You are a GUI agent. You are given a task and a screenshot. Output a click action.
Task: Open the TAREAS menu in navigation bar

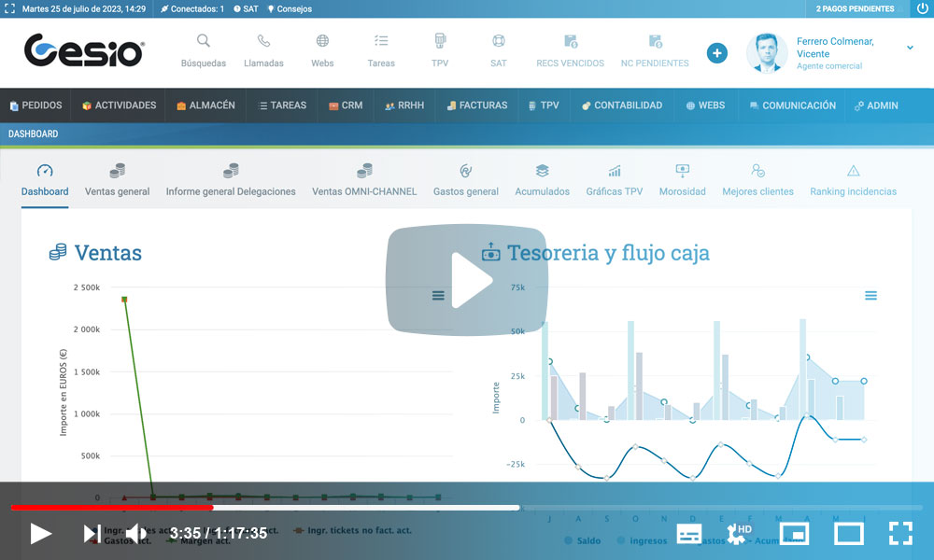pos(282,105)
